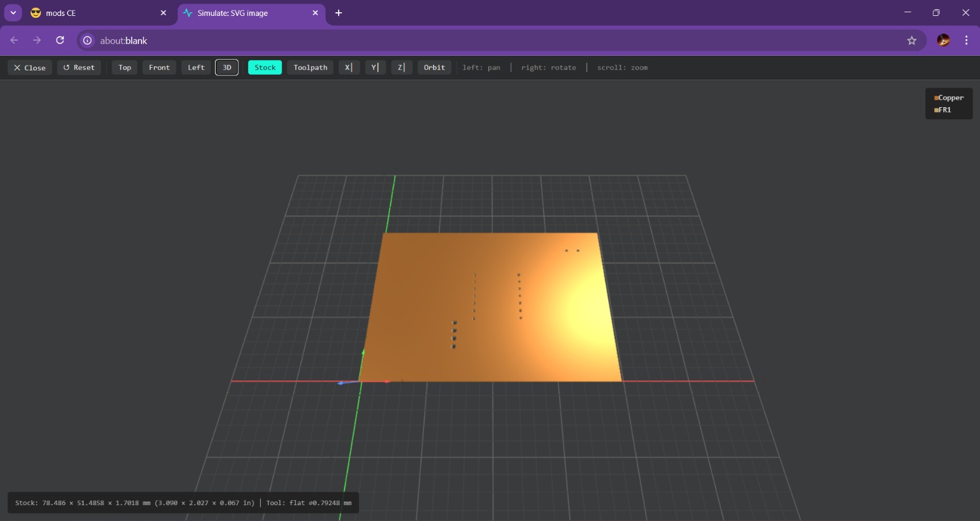
Task: Enable the X axis clipping plane
Action: [349, 67]
